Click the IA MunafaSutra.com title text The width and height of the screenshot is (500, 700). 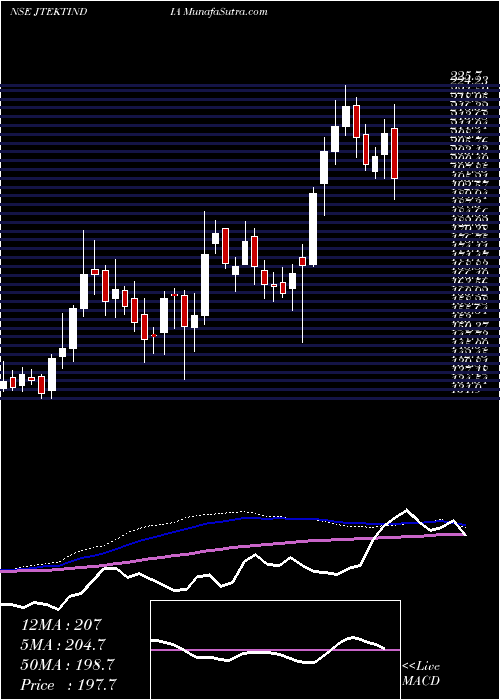pos(219,12)
